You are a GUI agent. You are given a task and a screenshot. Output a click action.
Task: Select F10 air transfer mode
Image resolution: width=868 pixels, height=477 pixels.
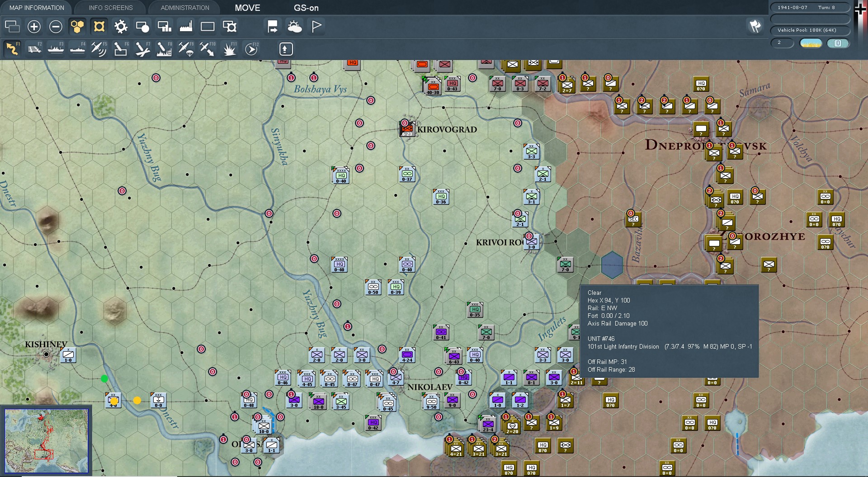tap(208, 49)
